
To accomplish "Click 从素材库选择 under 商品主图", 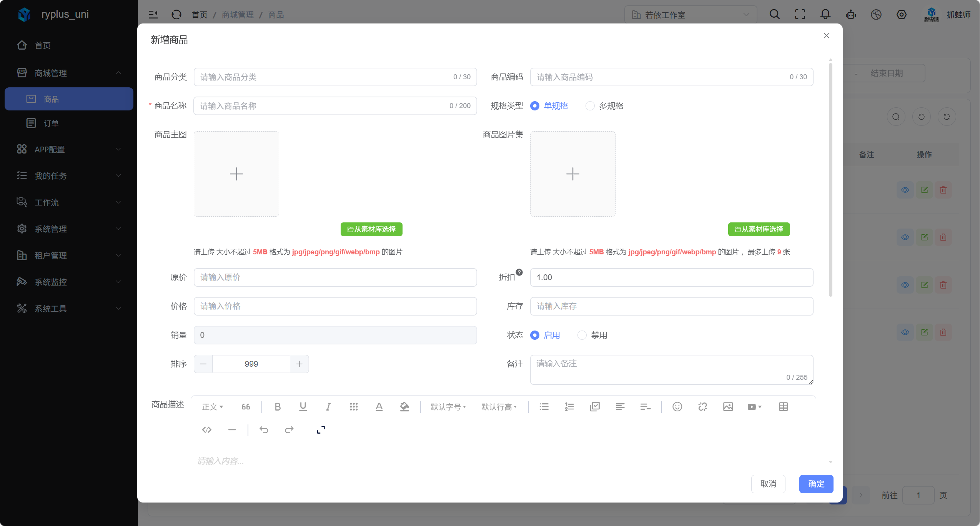I will click(x=371, y=229).
